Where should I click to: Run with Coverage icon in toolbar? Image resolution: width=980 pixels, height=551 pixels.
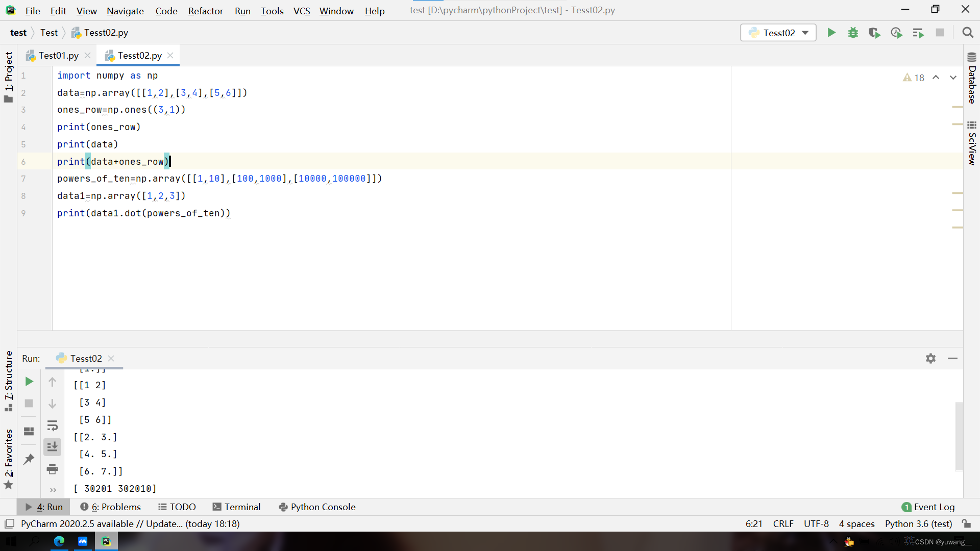(x=874, y=33)
